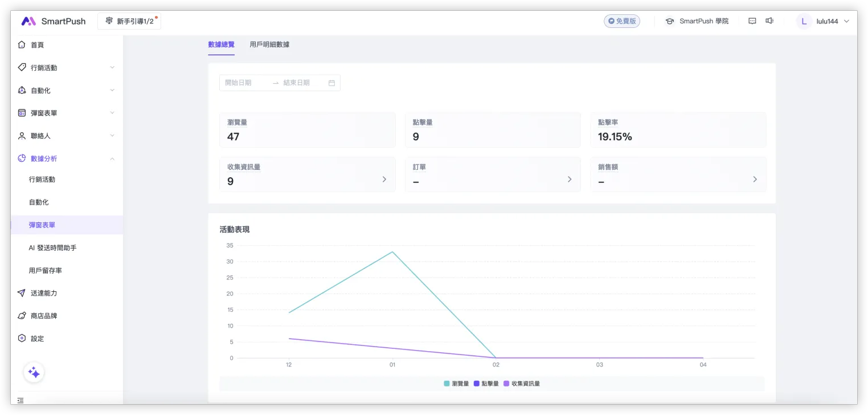The height and width of the screenshot is (415, 868).
Task: Click the SmartPush logo icon
Action: pos(28,21)
